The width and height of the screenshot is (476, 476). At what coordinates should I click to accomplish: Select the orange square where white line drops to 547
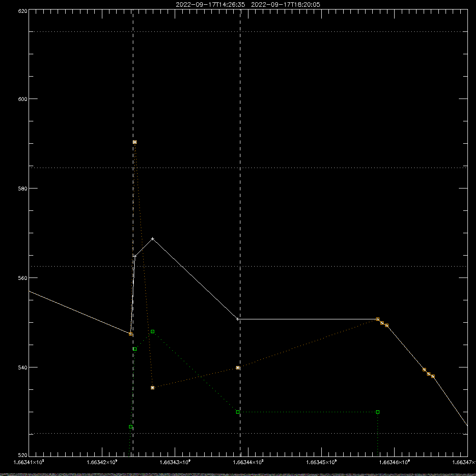(x=130, y=334)
